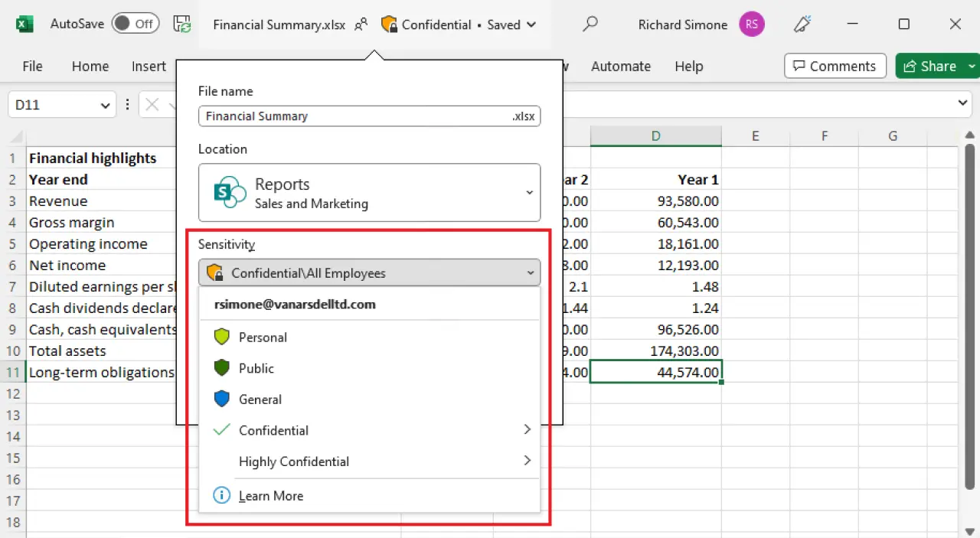Open the search magnifier in title bar
This screenshot has width=980, height=538.
click(x=590, y=24)
